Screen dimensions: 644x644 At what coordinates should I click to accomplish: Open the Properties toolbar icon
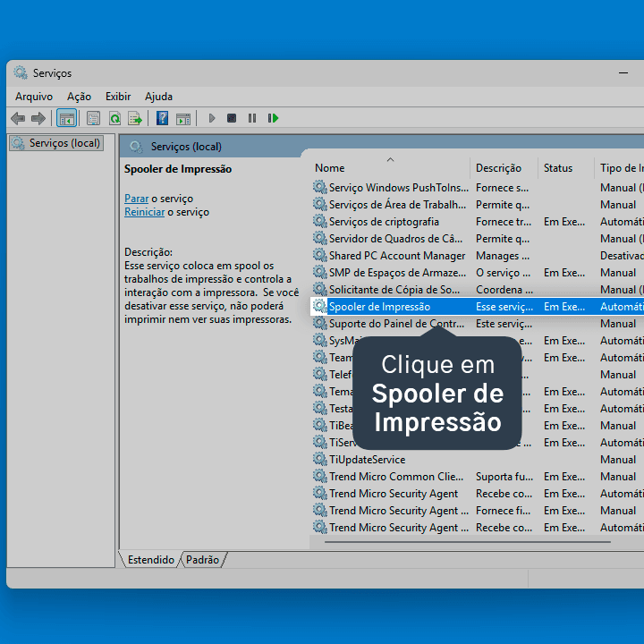click(93, 119)
